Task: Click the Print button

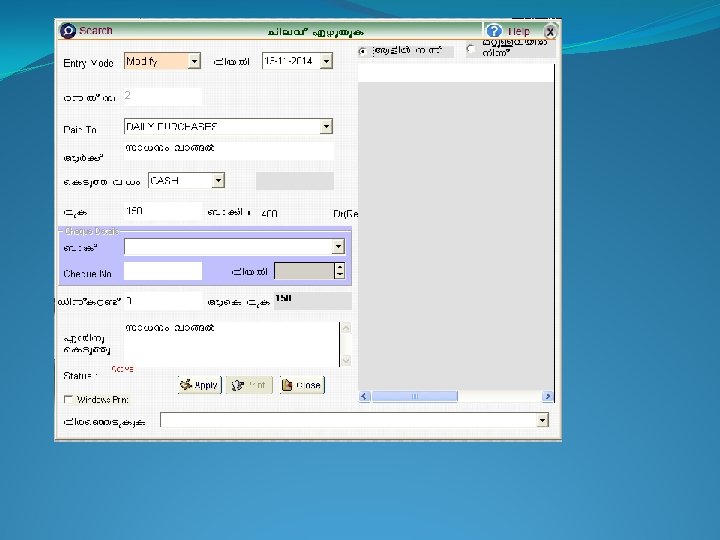Action: point(249,385)
